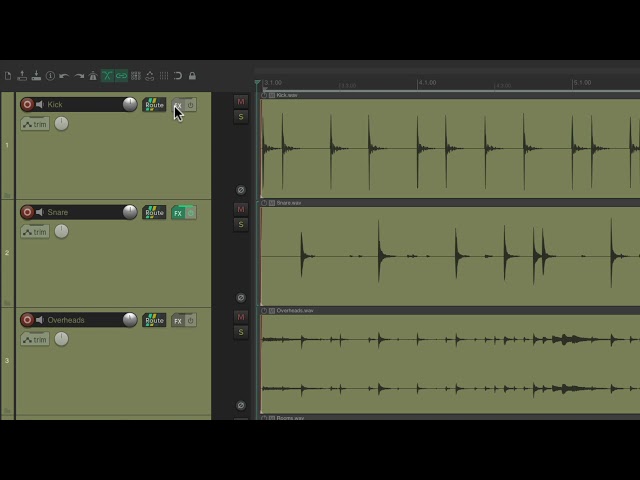Mute the Kick track
Image resolution: width=640 pixels, height=480 pixels.
pyautogui.click(x=241, y=102)
